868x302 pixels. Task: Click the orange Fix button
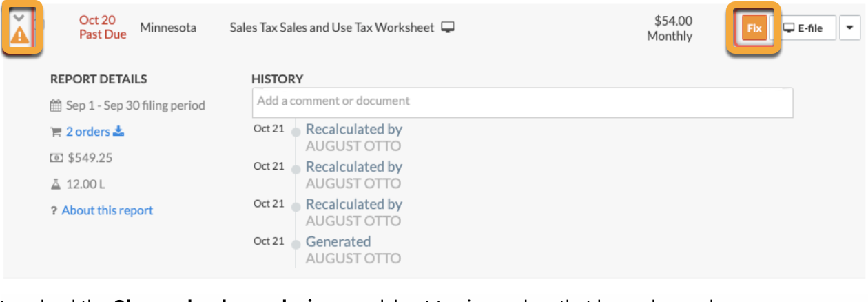(x=754, y=28)
